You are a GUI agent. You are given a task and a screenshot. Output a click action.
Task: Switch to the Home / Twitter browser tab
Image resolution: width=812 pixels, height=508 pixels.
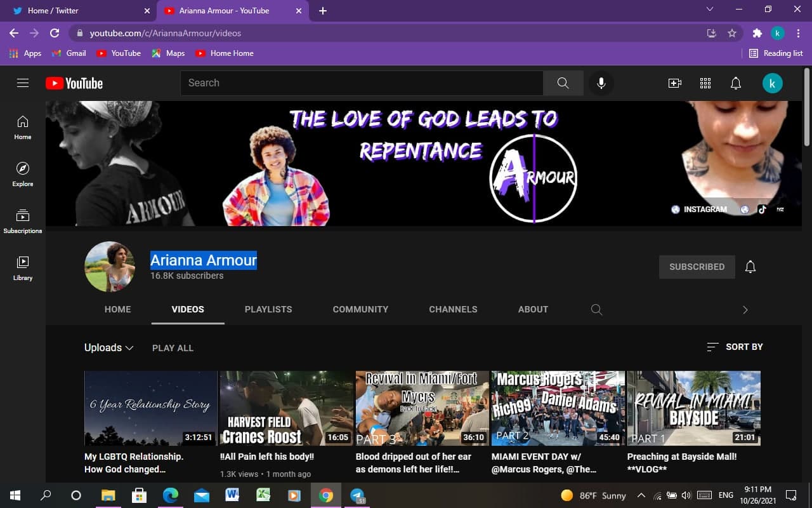(79, 11)
